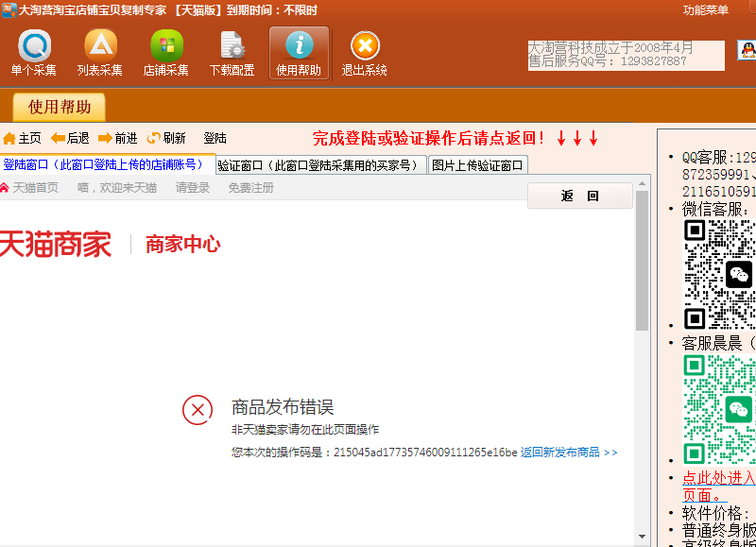Open the 功能菜单 menu

(x=705, y=10)
